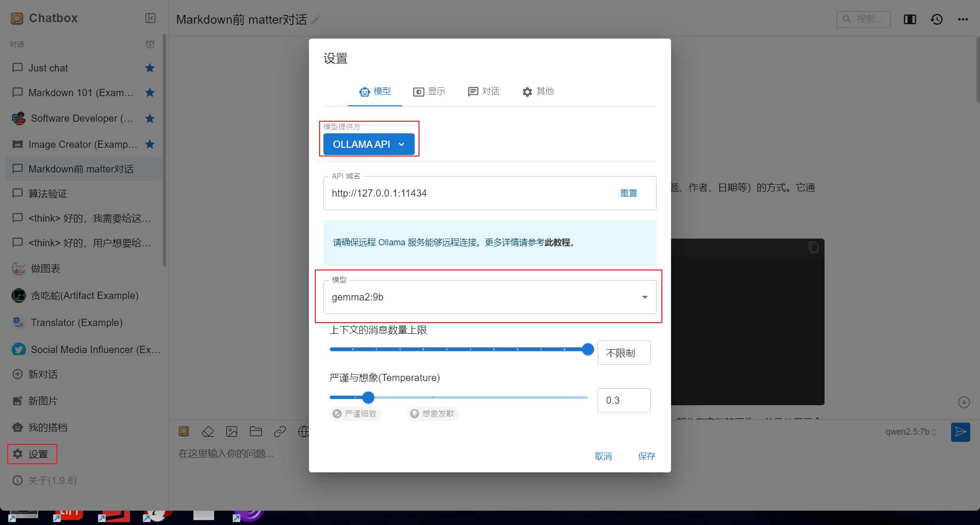Open the OLLAMA API provider dropdown
980x525 pixels.
[x=369, y=144]
